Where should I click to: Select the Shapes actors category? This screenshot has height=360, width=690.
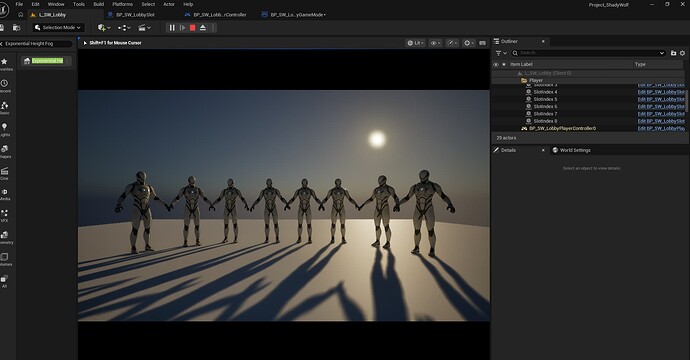click(x=5, y=151)
